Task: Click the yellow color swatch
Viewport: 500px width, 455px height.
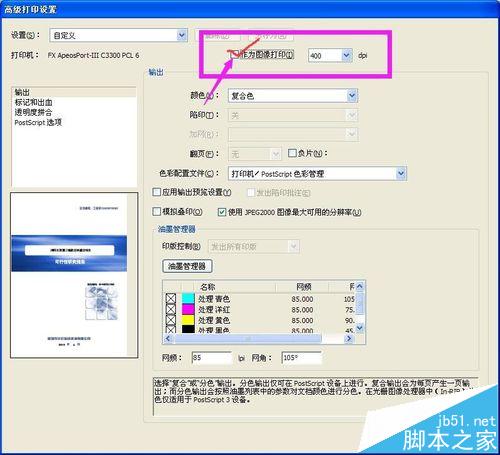Action: [188, 320]
